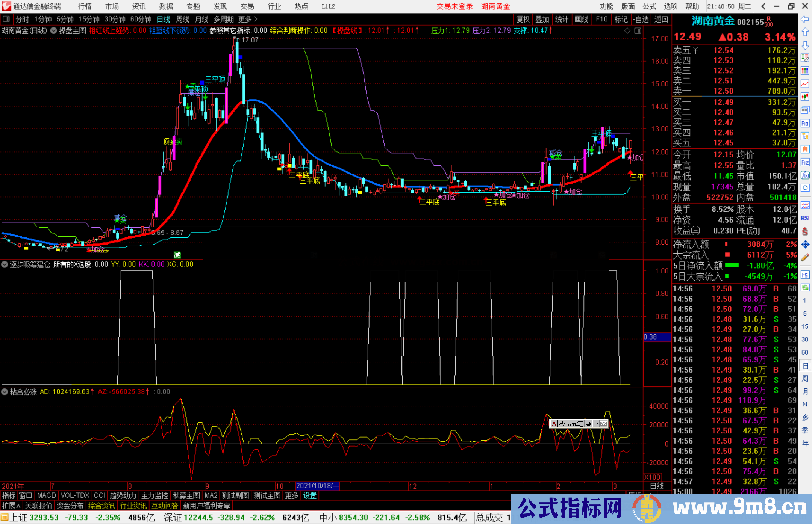Select the pencil drawing tool icon
812x524 pixels.
tap(805, 258)
